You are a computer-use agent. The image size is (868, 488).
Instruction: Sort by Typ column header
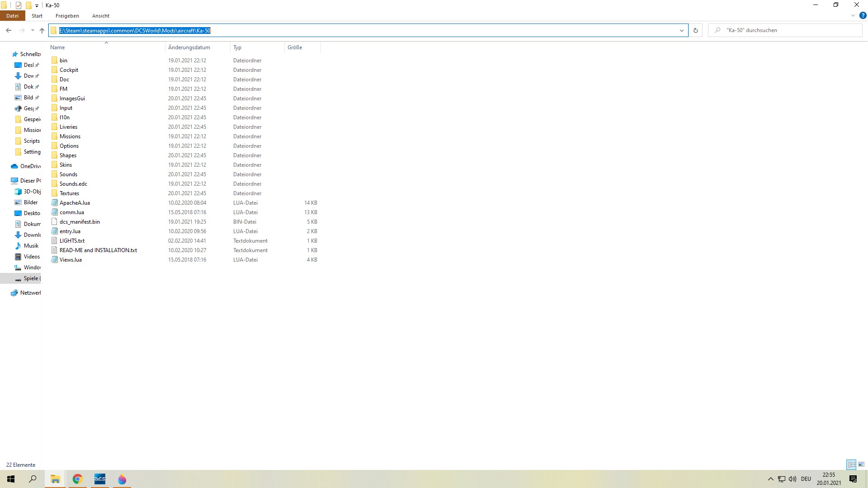coord(257,47)
